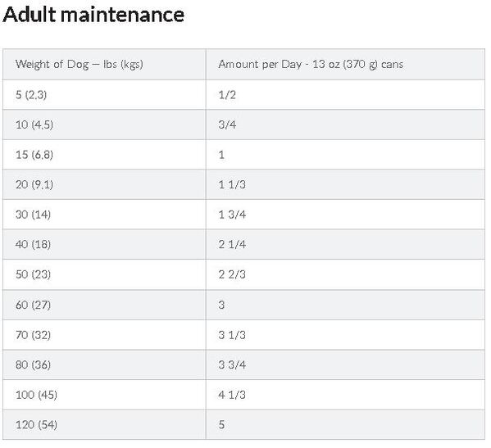Click the 20 (9.1) weight cell

pyautogui.click(x=104, y=184)
